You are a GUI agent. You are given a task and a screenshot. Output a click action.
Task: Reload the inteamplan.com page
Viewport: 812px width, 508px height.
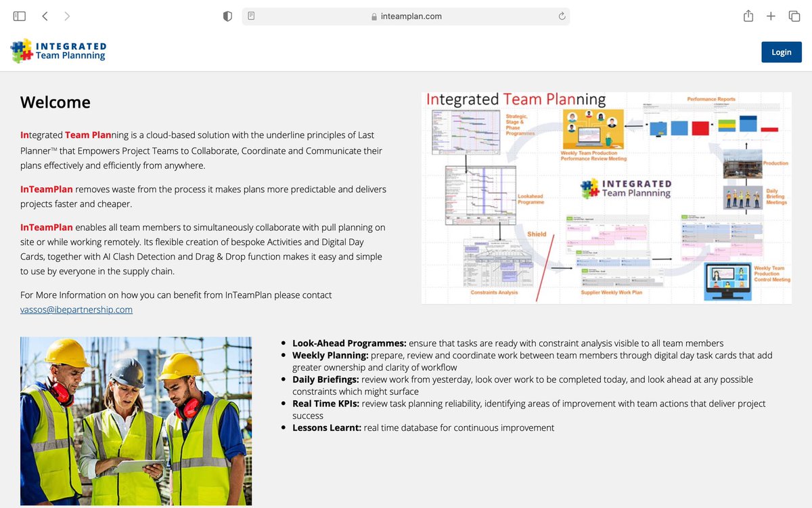562,16
